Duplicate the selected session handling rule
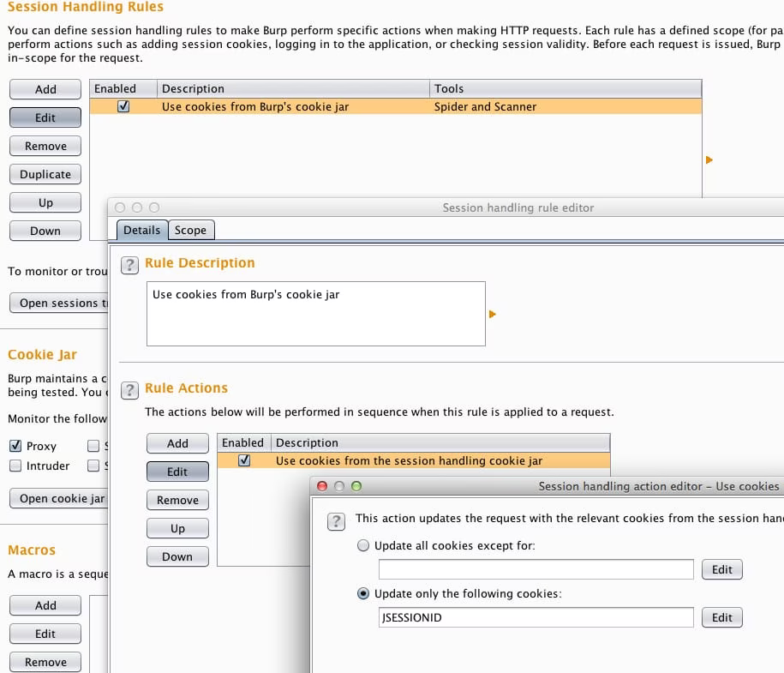This screenshot has width=784, height=673. [45, 174]
